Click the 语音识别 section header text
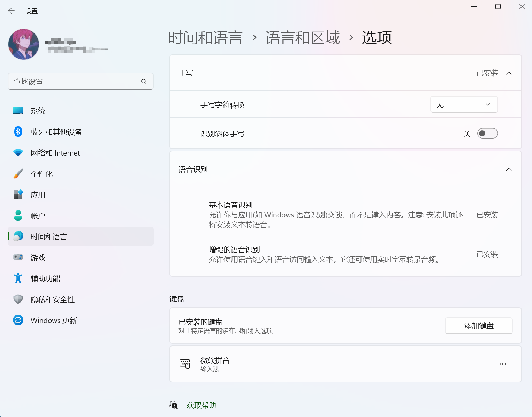The width and height of the screenshot is (532, 417). [193, 170]
